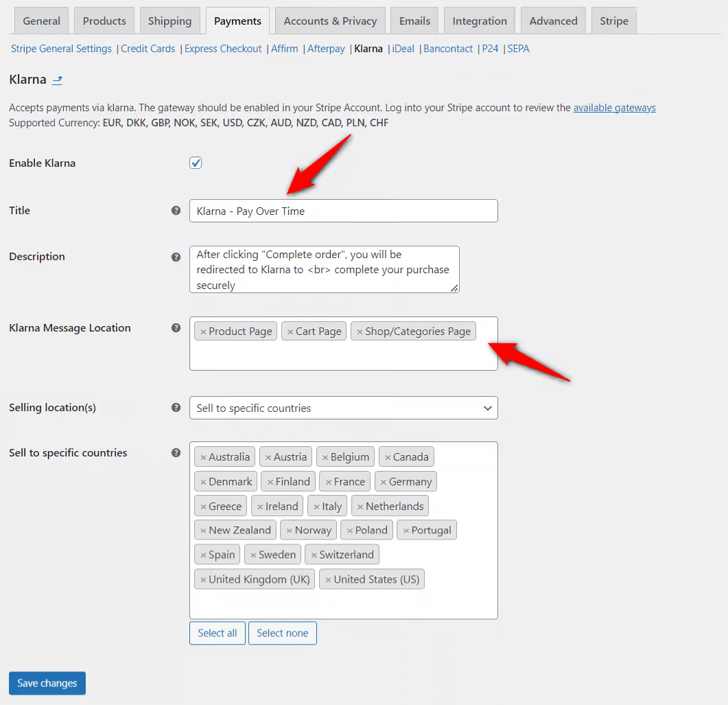Click the Select all button
The width and height of the screenshot is (728, 705).
pos(218,633)
